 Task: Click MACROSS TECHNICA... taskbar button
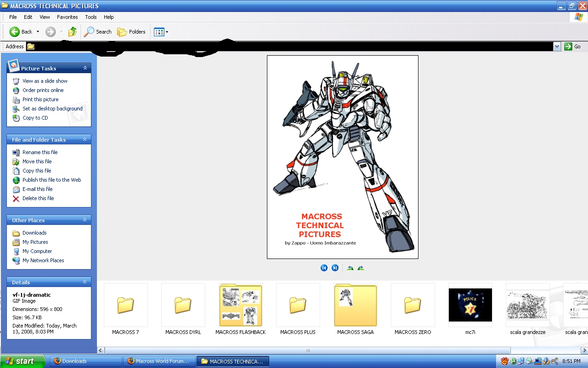(232, 361)
